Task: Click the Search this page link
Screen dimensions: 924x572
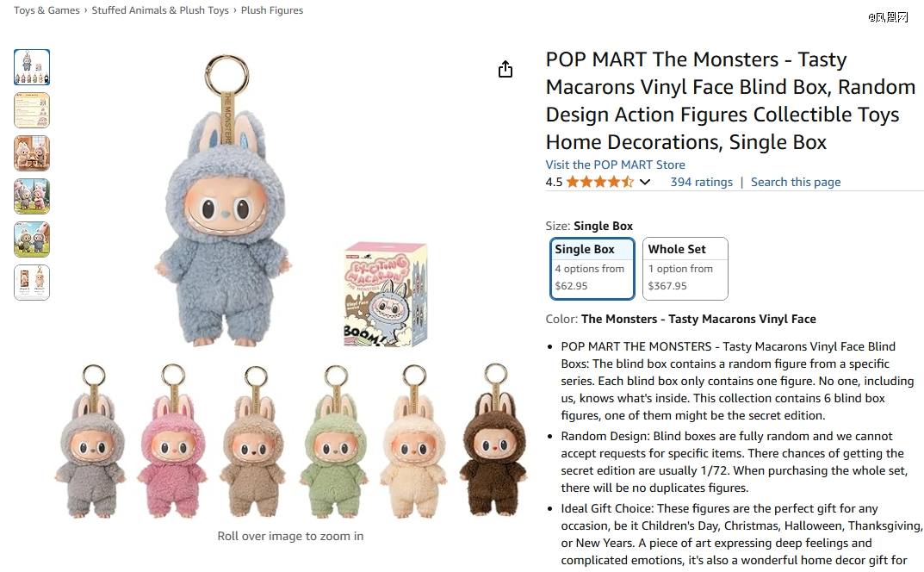Action: pyautogui.click(x=796, y=182)
